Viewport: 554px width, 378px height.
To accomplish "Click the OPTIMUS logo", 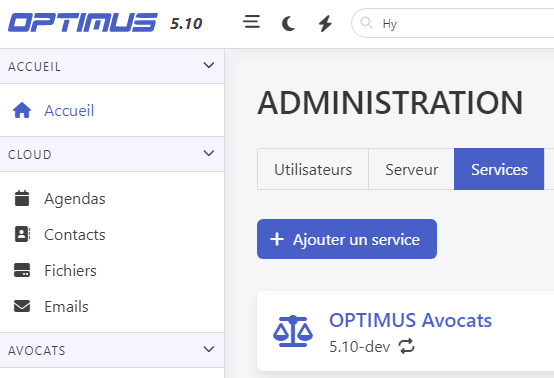I will pyautogui.click(x=83, y=23).
